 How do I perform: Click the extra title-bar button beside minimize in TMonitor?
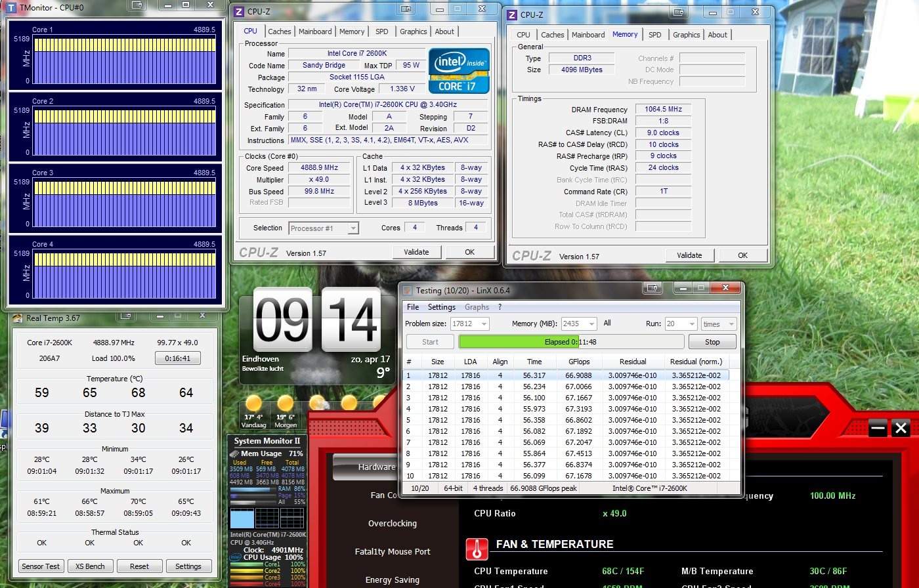coord(137,5)
